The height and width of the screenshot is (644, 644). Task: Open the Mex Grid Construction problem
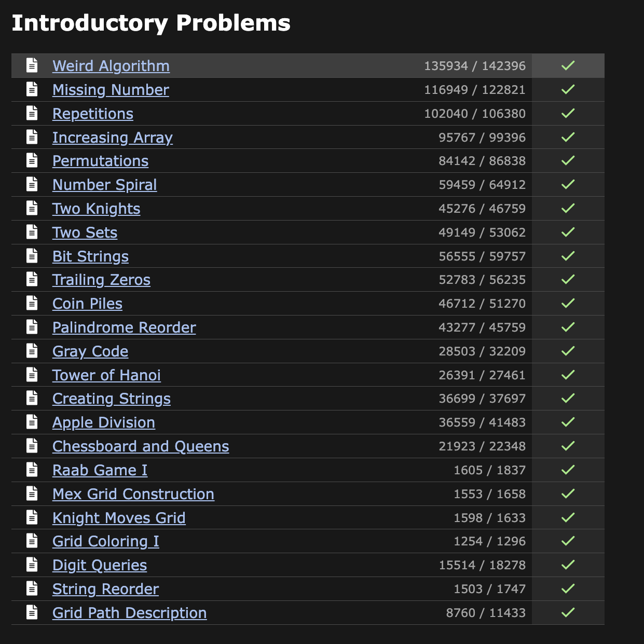click(133, 494)
